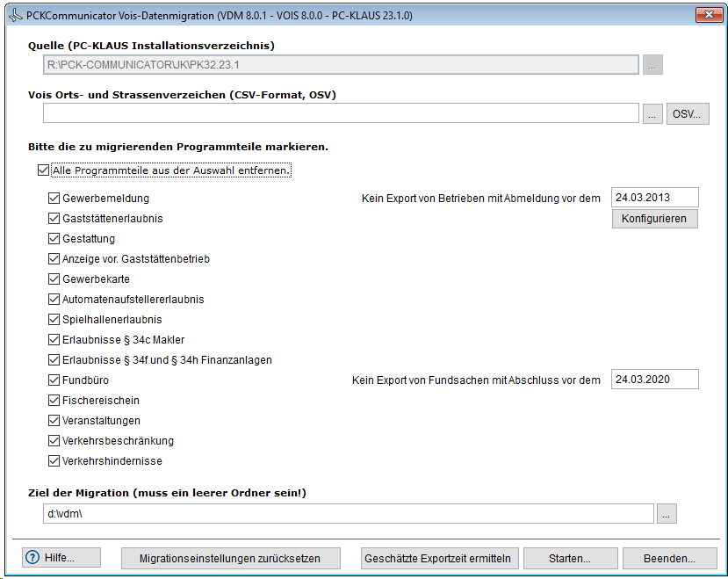Toggle the Verkehrshindernisse checkbox
This screenshot has width=728, height=579.
click(x=54, y=461)
